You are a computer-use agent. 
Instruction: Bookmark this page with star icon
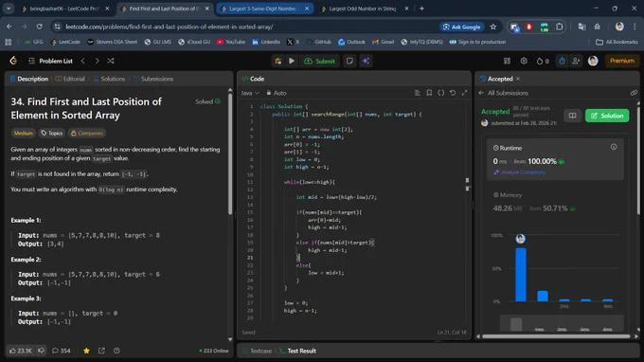tap(493, 27)
